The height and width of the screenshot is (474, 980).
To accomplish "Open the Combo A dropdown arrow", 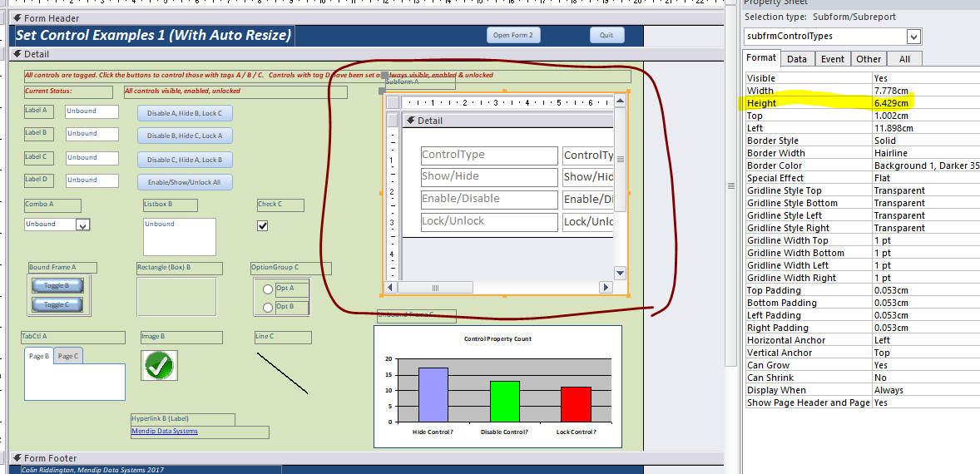I will pos(82,225).
